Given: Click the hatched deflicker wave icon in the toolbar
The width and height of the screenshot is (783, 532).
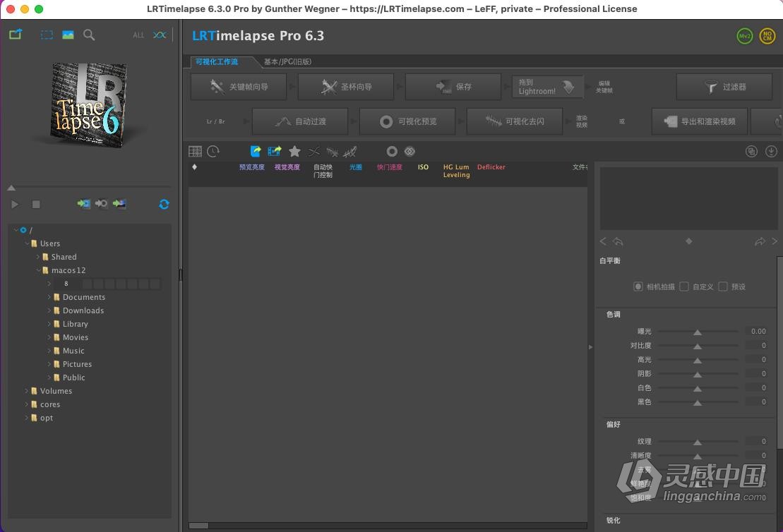Looking at the screenshot, I should pyautogui.click(x=332, y=152).
